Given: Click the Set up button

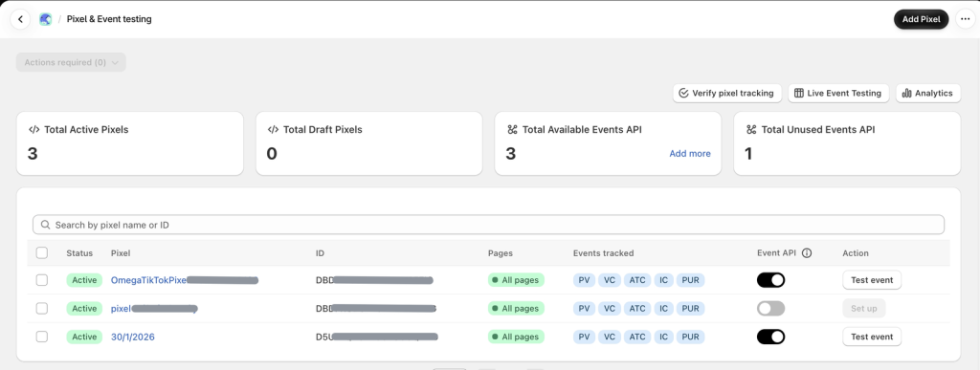Looking at the screenshot, I should pyautogui.click(x=864, y=308).
